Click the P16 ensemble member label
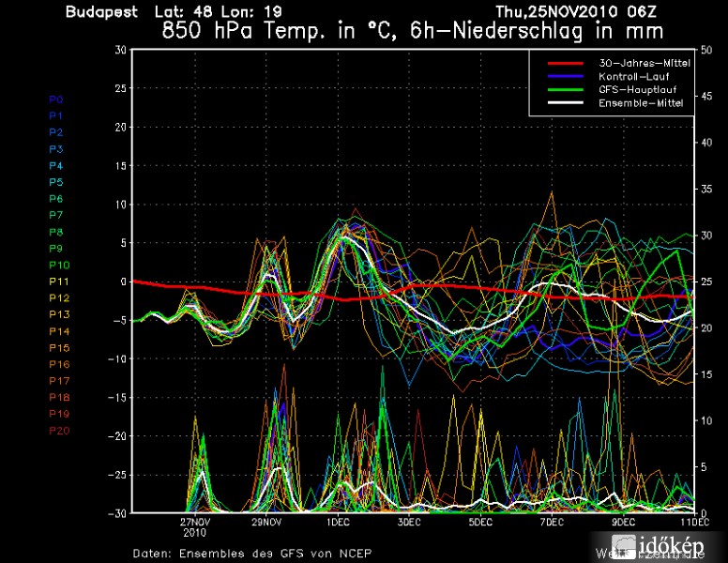This screenshot has width=728, height=563. click(59, 365)
